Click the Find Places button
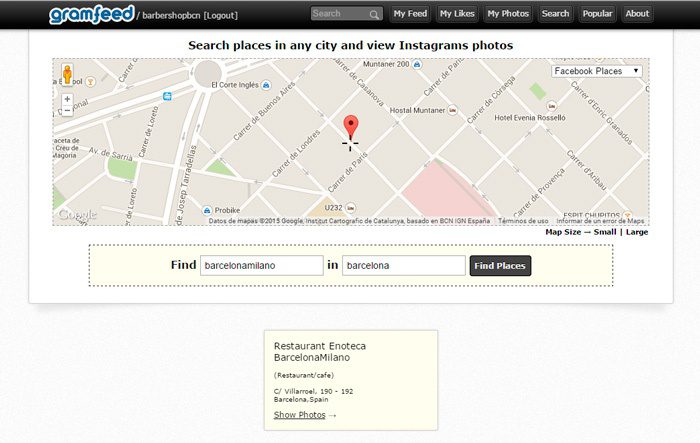The image size is (700, 443). coord(500,266)
